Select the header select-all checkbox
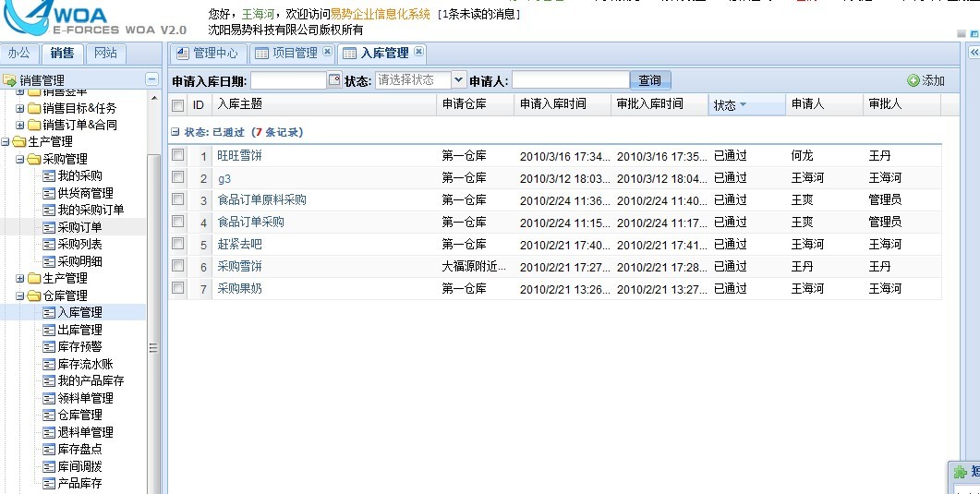 tap(177, 105)
